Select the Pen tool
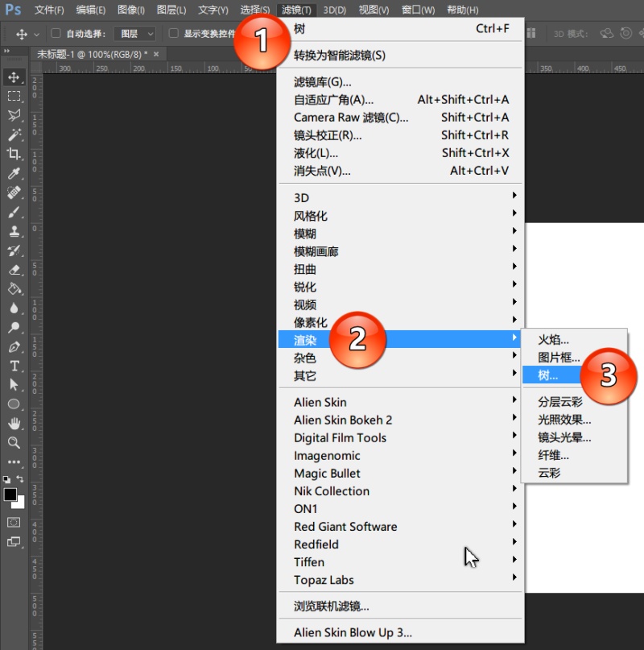The image size is (644, 650). tap(14, 346)
